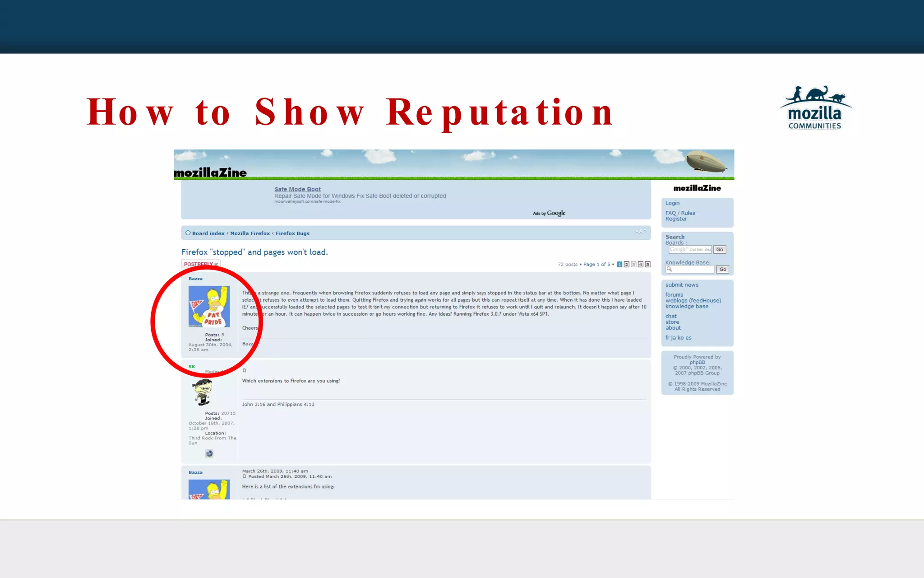Open the store sidebar link
Image resolution: width=924 pixels, height=578 pixels.
(672, 322)
